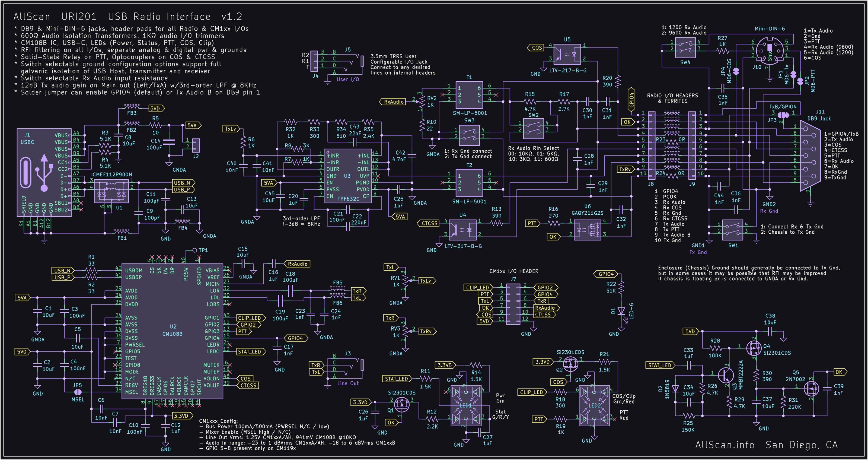Image resolution: width=868 pixels, height=460 pixels.
Task: Click the TP1 test point circle
Action: (x=194, y=250)
